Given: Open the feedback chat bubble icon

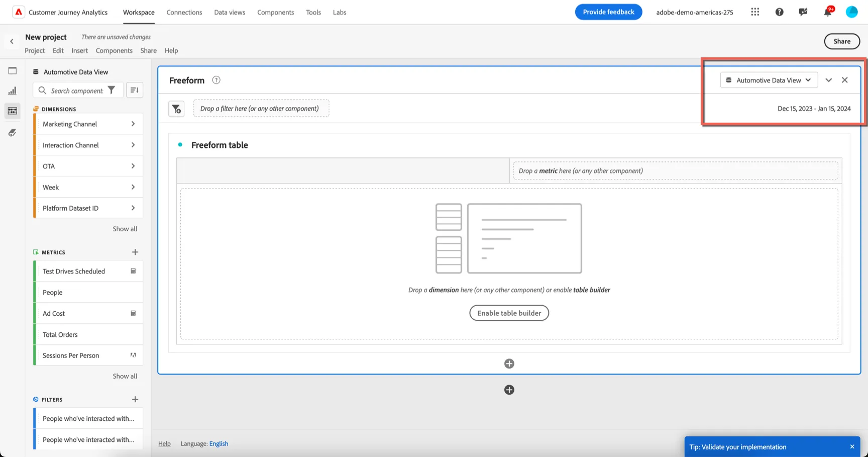Looking at the screenshot, I should [x=803, y=12].
